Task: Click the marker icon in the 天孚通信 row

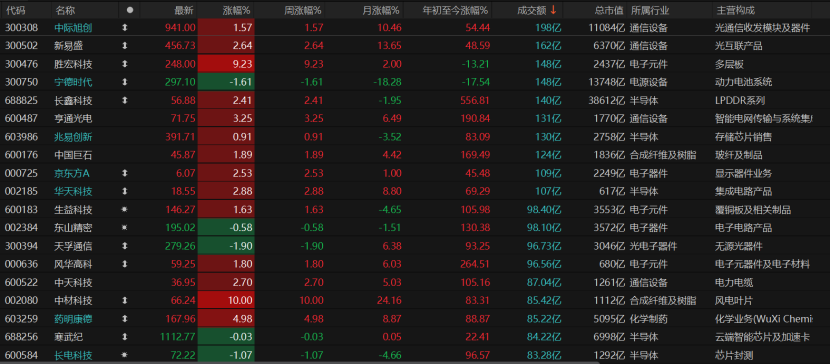Action: click(125, 246)
